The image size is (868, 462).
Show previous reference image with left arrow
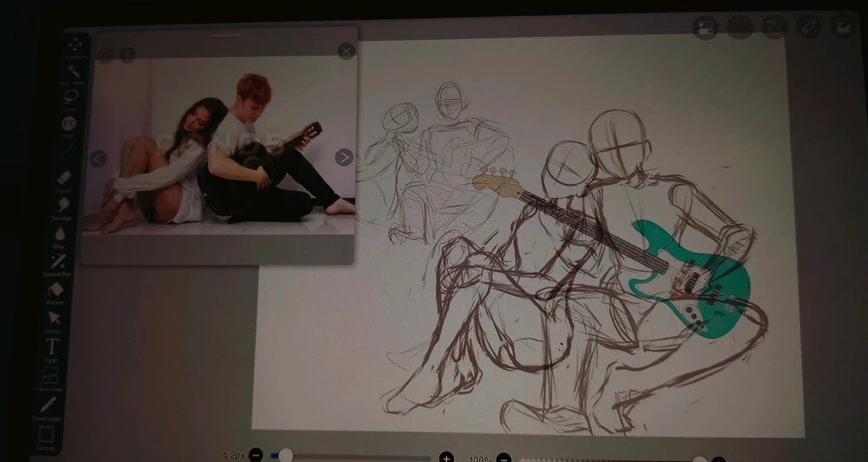[x=98, y=159]
